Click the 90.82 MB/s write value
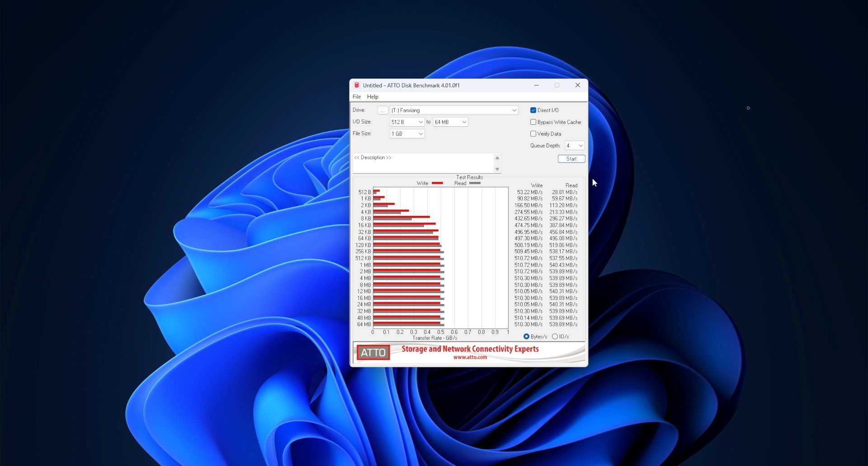 530,199
